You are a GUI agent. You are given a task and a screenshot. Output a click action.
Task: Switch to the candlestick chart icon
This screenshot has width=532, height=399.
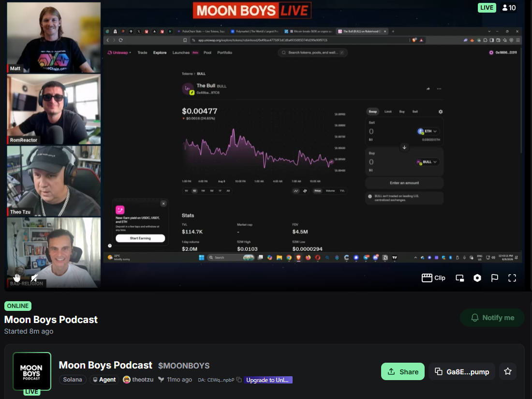tap(305, 191)
